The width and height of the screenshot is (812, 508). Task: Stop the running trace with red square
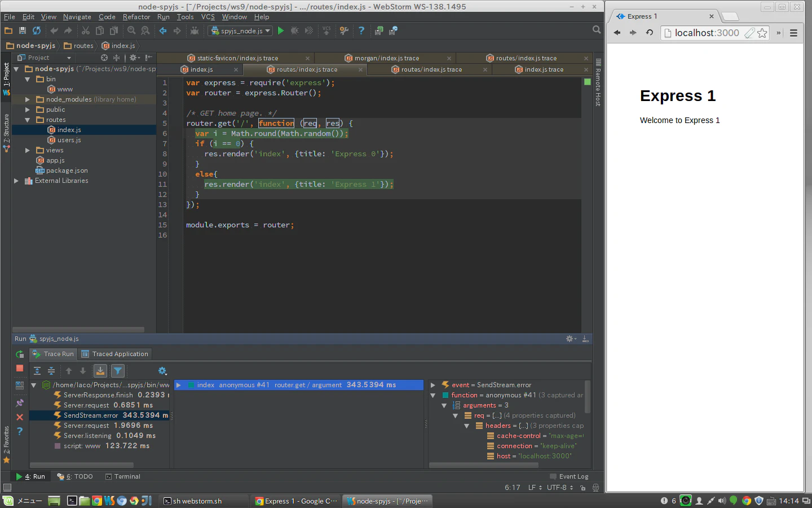20,368
